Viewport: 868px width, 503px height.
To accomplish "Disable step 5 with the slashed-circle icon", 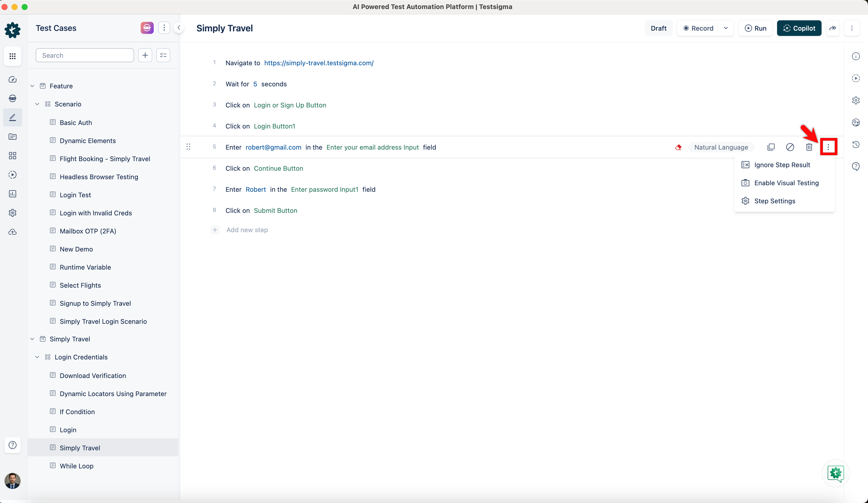I will [790, 147].
